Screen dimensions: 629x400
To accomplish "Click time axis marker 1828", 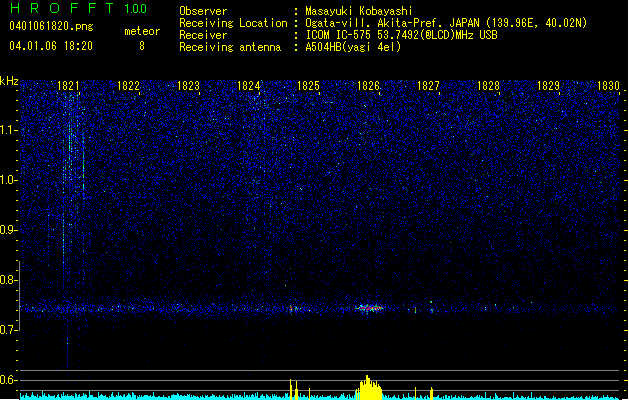I will coord(488,86).
